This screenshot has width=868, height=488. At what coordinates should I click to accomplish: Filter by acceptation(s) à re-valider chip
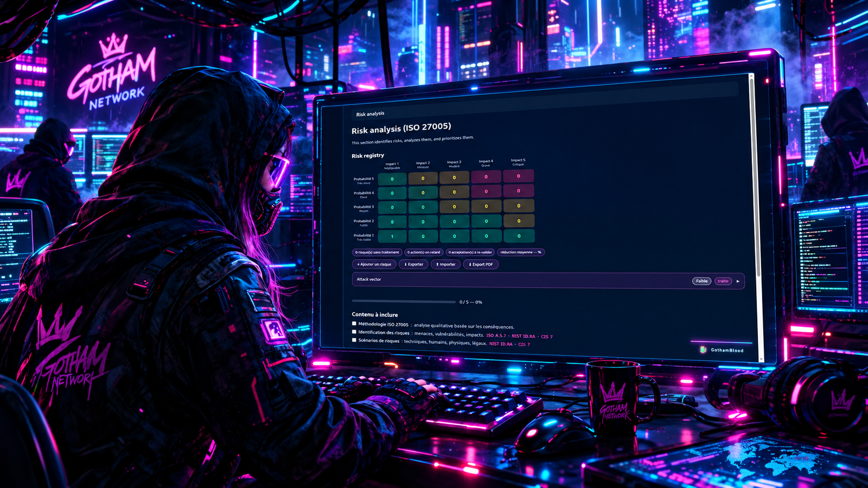tap(470, 252)
